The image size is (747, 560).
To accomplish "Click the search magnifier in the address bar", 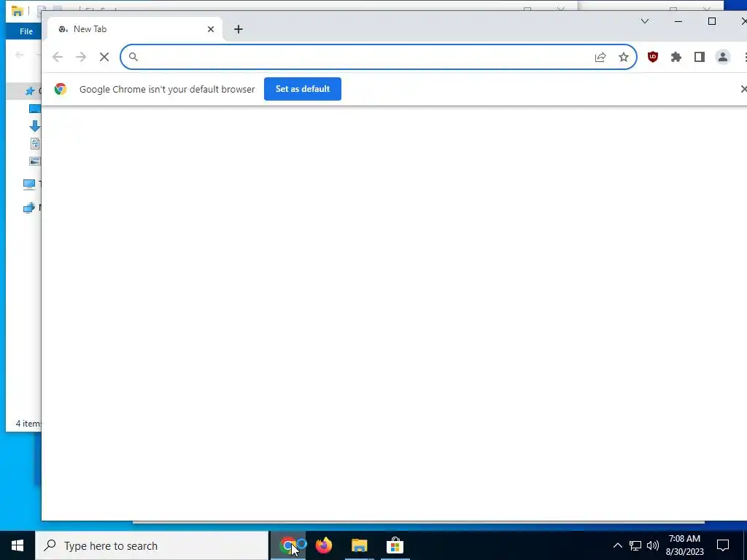I will tap(133, 57).
